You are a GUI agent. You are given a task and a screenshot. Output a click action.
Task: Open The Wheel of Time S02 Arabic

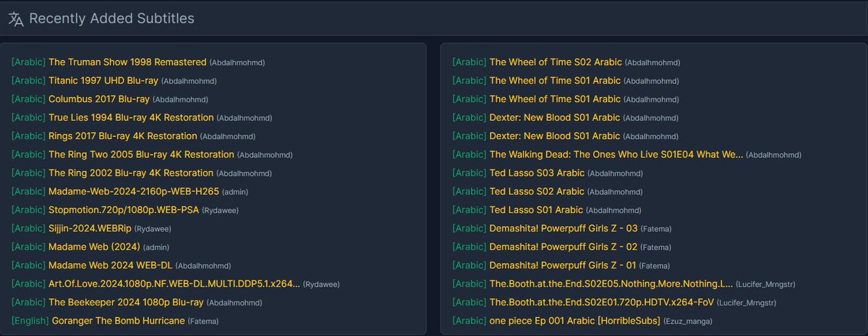tap(555, 62)
